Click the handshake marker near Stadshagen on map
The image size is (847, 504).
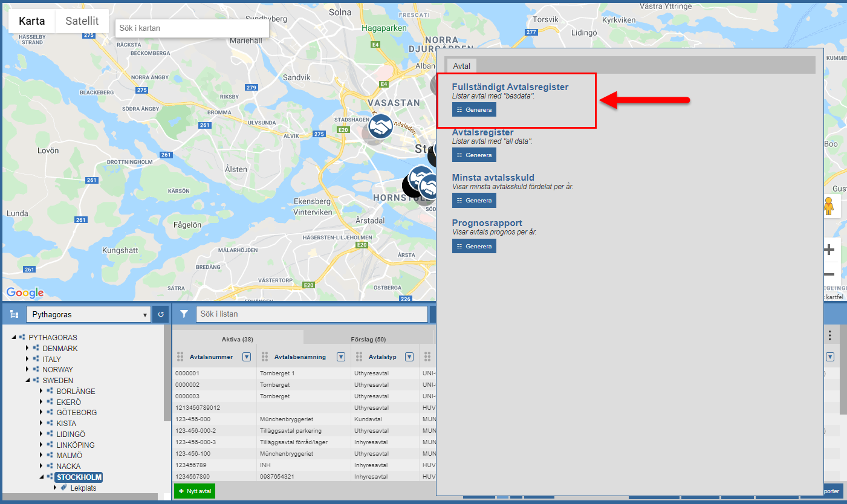click(380, 126)
